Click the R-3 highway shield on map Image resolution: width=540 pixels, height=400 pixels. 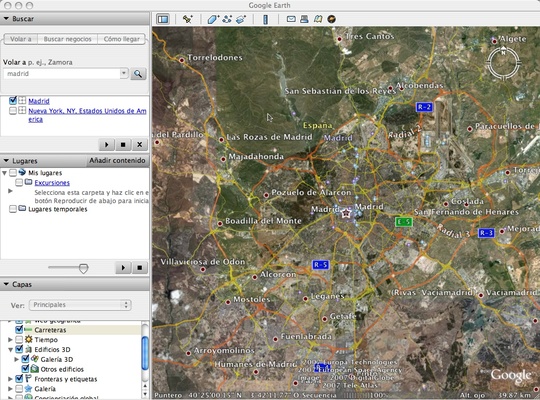(486, 233)
